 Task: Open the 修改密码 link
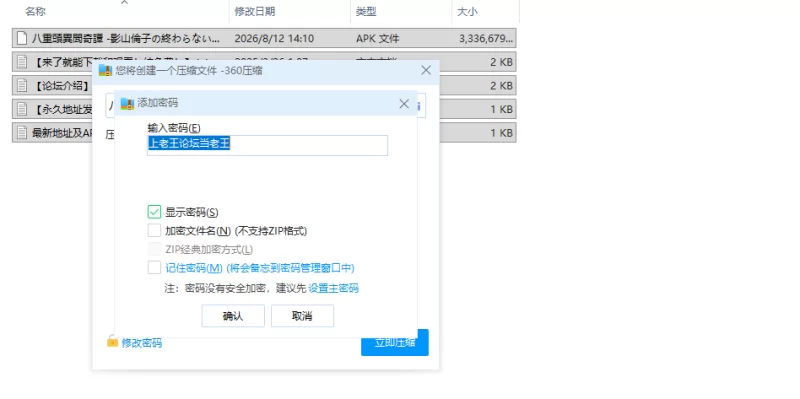click(142, 343)
